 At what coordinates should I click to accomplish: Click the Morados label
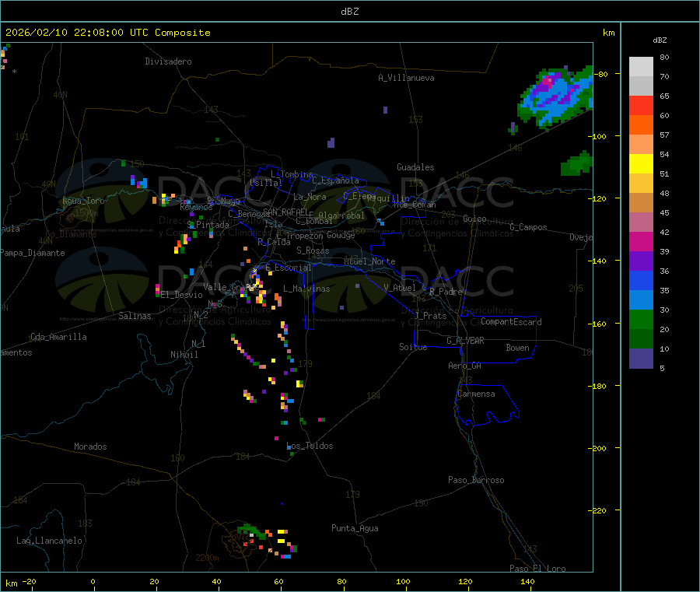pyautogui.click(x=90, y=447)
